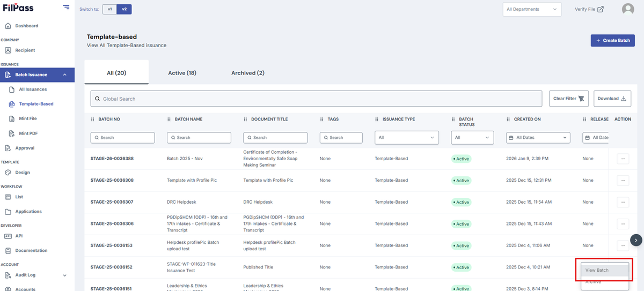Click the drag handle beside BATCH NAME

click(170, 120)
